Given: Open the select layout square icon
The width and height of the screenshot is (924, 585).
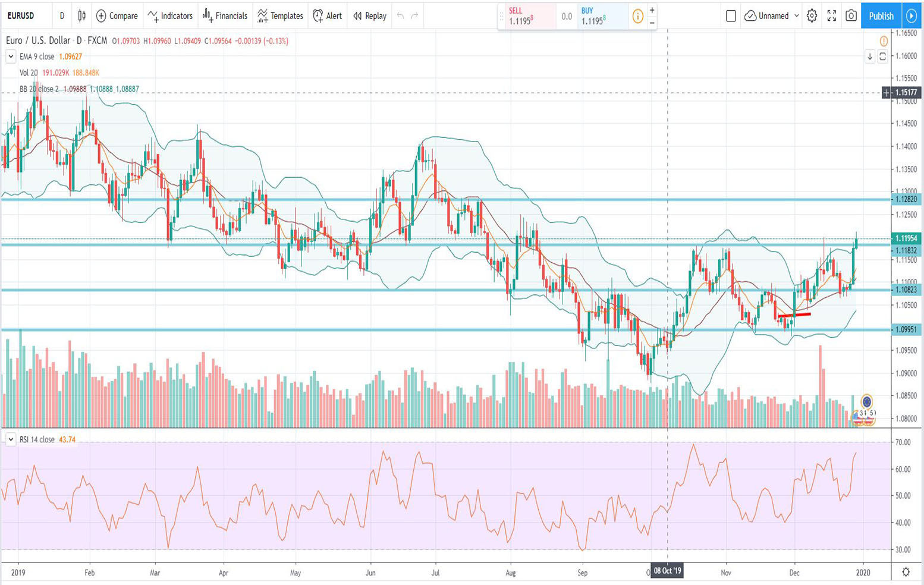Looking at the screenshot, I should tap(731, 16).
